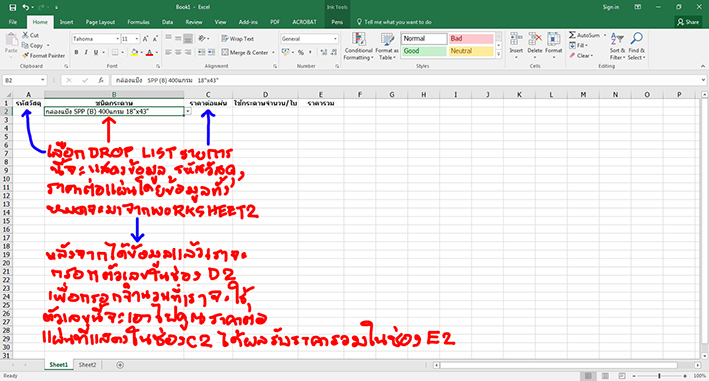Screen dimensions: 709x381
Task: Click Save icon in Quick Access Toolbar
Action: coord(13,7)
